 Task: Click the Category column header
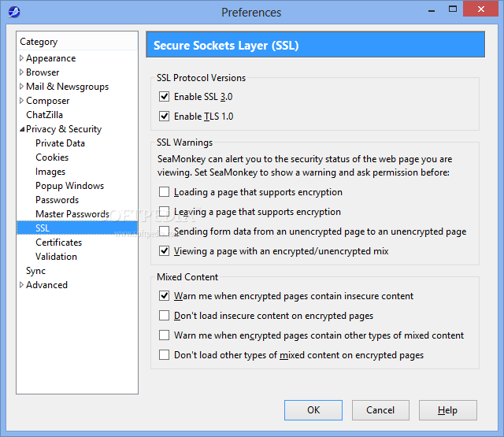77,41
